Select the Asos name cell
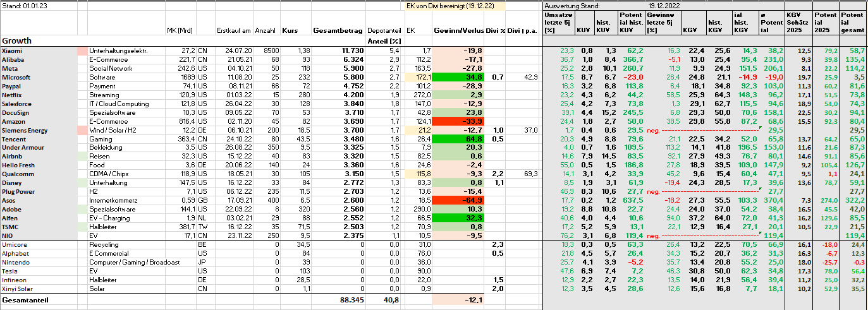 point(38,201)
